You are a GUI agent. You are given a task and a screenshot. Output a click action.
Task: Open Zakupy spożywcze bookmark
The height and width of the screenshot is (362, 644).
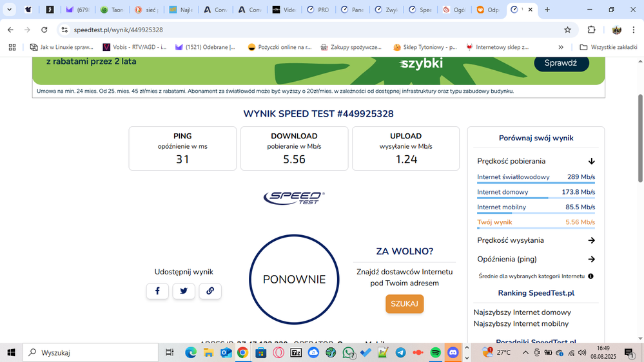[351, 47]
